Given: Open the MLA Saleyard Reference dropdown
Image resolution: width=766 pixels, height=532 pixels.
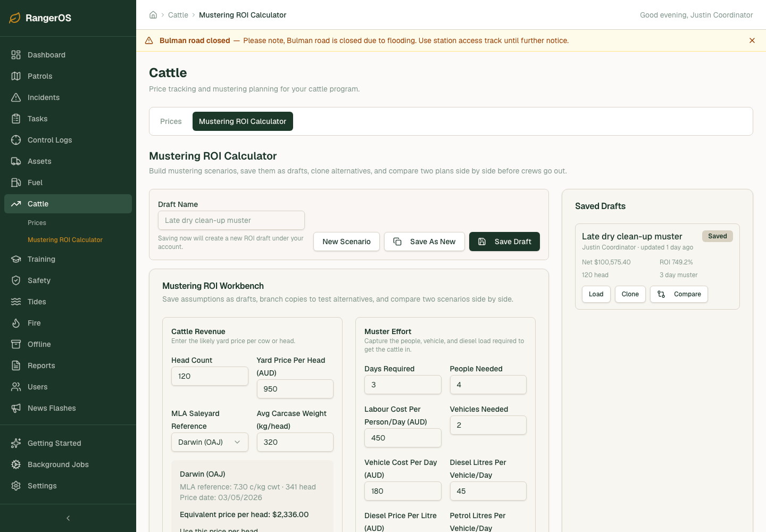Looking at the screenshot, I should pyautogui.click(x=210, y=442).
